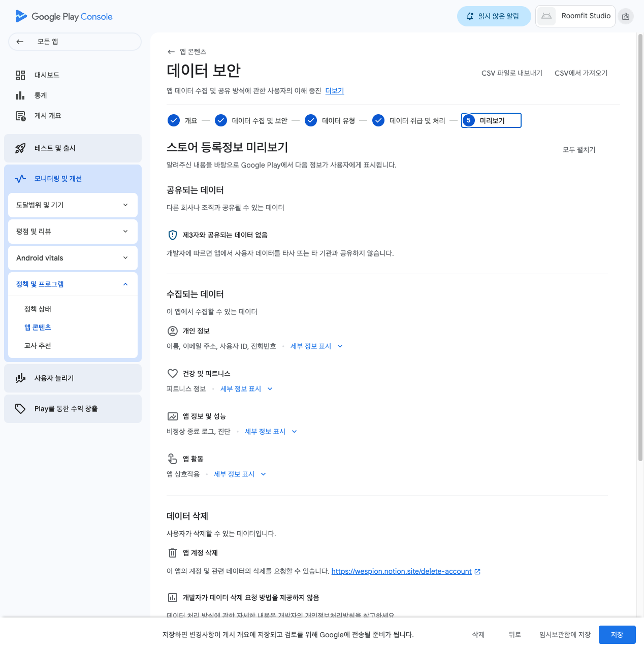Expand 세부 정보 표시 under 앱 활동
The height and width of the screenshot is (652, 644).
coord(239,474)
